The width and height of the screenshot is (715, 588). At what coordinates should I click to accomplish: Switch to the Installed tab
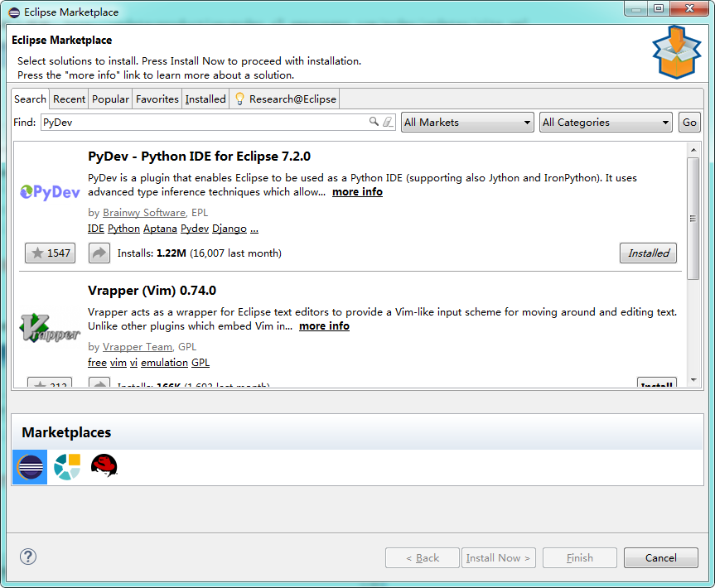coord(205,99)
